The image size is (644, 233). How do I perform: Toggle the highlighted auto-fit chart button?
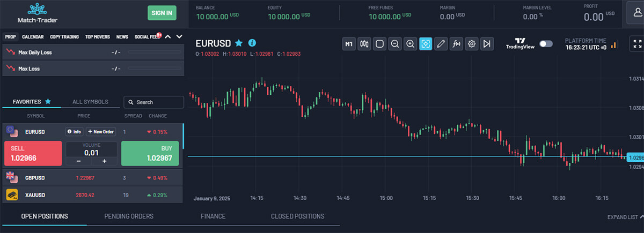pos(426,44)
